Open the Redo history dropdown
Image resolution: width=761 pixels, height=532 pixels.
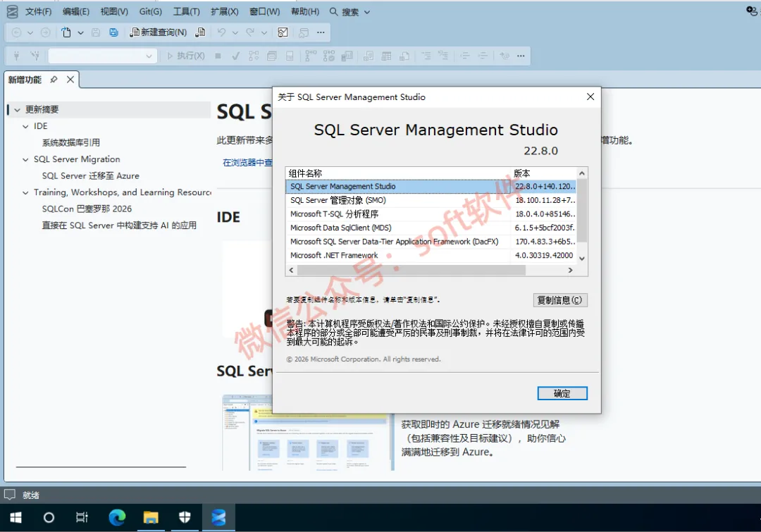click(x=264, y=32)
